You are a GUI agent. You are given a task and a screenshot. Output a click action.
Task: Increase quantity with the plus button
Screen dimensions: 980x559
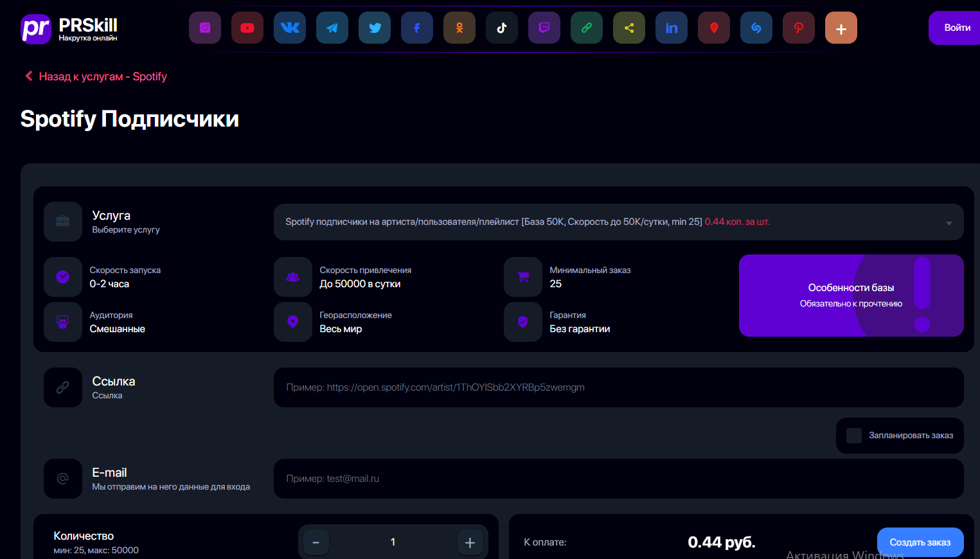pyautogui.click(x=470, y=542)
